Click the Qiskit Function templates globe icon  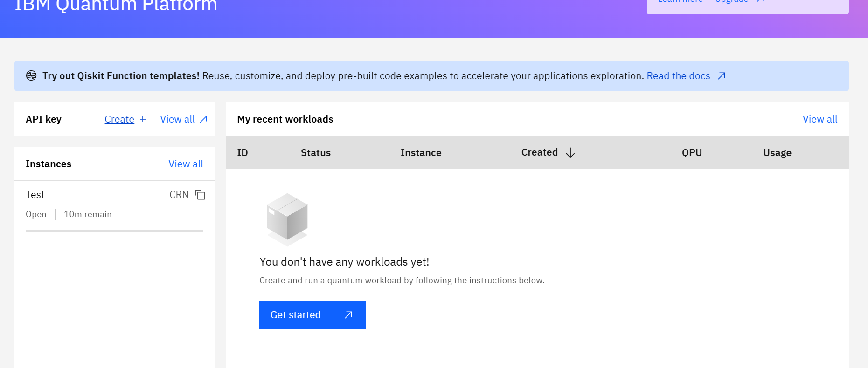coord(31,75)
